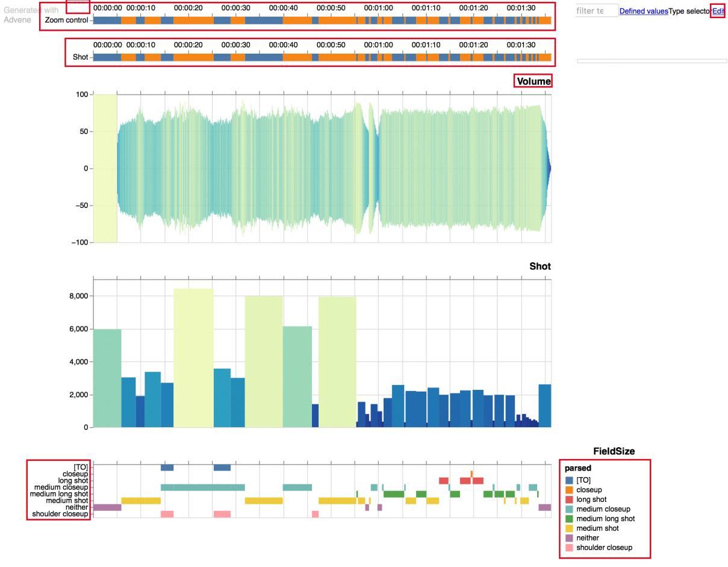Open the Defined values link
Image resolution: width=728 pixels, height=567 pixels.
(644, 11)
